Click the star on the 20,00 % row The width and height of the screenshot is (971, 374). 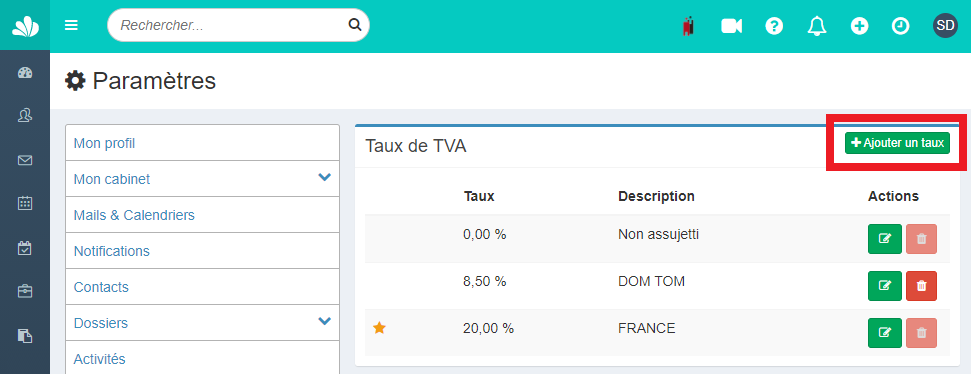click(x=379, y=328)
